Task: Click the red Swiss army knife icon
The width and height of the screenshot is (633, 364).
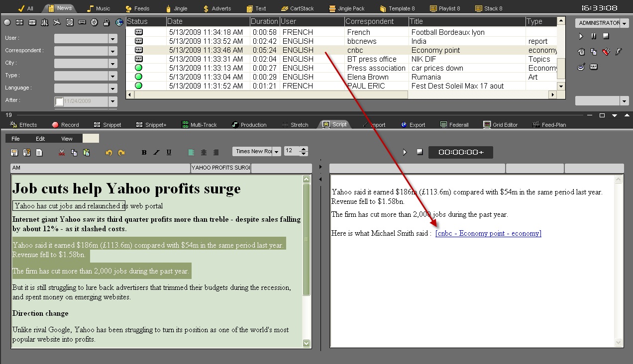Action: [x=606, y=51]
